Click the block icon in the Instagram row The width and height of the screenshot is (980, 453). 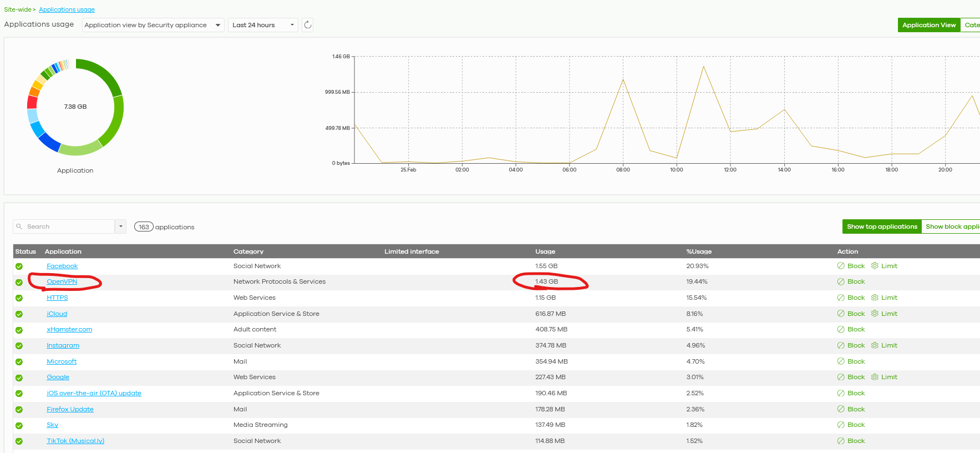click(841, 345)
